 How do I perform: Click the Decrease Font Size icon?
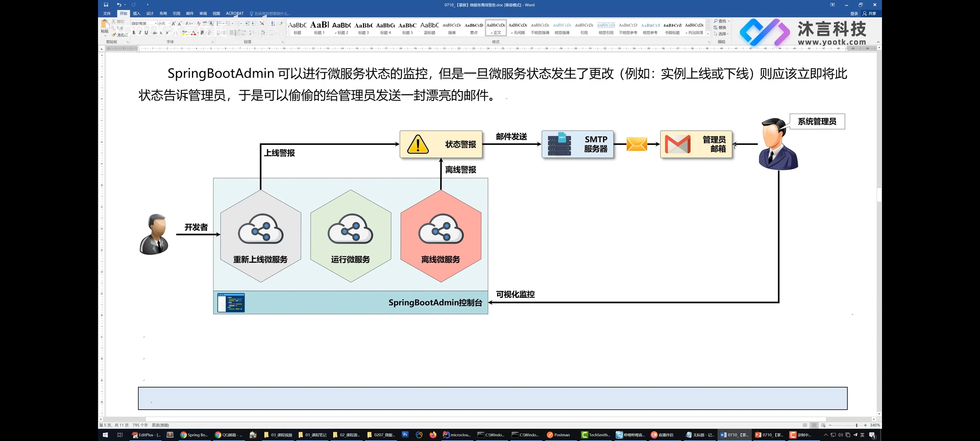click(x=179, y=24)
